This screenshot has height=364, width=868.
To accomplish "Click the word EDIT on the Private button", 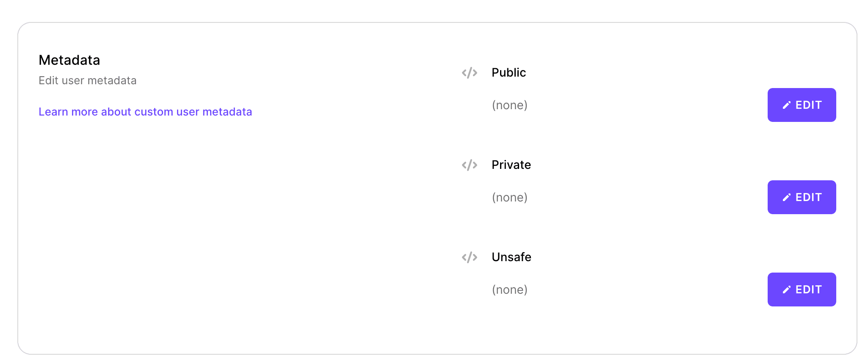I will [808, 197].
